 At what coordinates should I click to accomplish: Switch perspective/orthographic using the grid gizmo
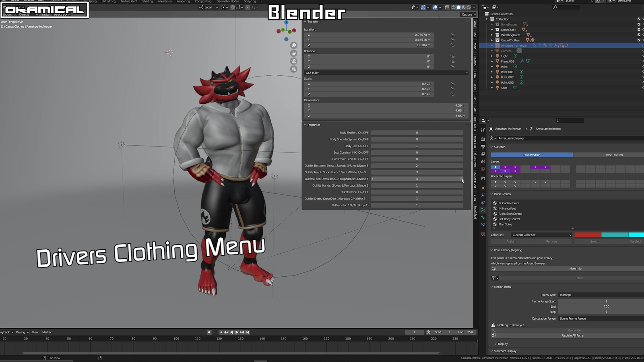point(294,69)
